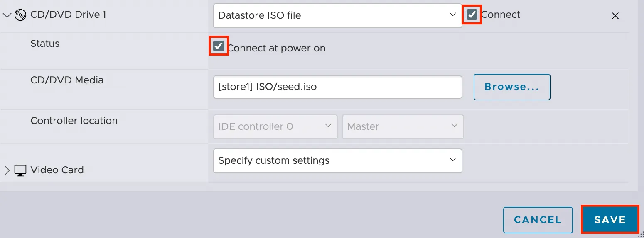Remove CD/DVD Drive 1 with X icon
The width and height of the screenshot is (644, 238).
615,16
